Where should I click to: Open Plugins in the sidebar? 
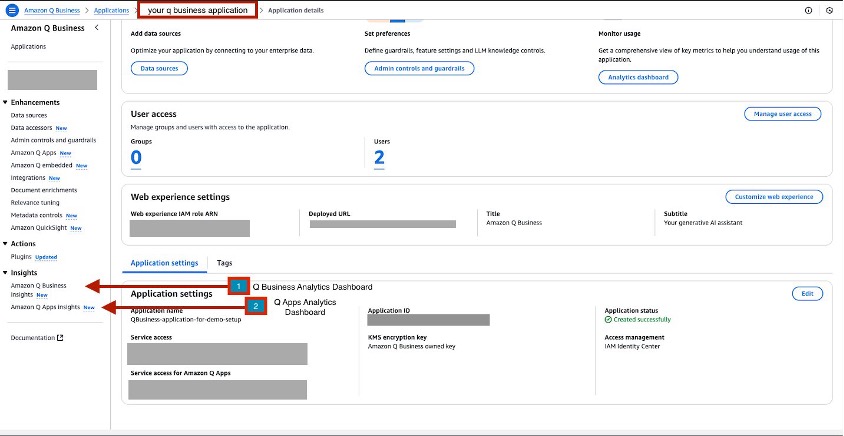coord(21,257)
